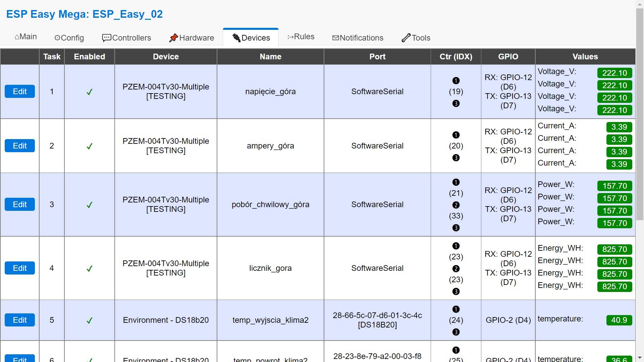Screen dimensions: 644x362
Task: Go to the Hardware tab
Action: point(192,38)
